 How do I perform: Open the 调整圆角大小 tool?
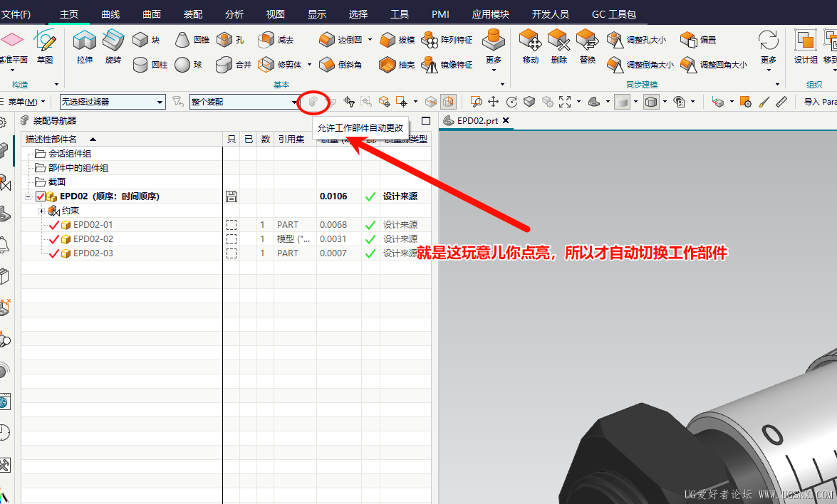[714, 65]
